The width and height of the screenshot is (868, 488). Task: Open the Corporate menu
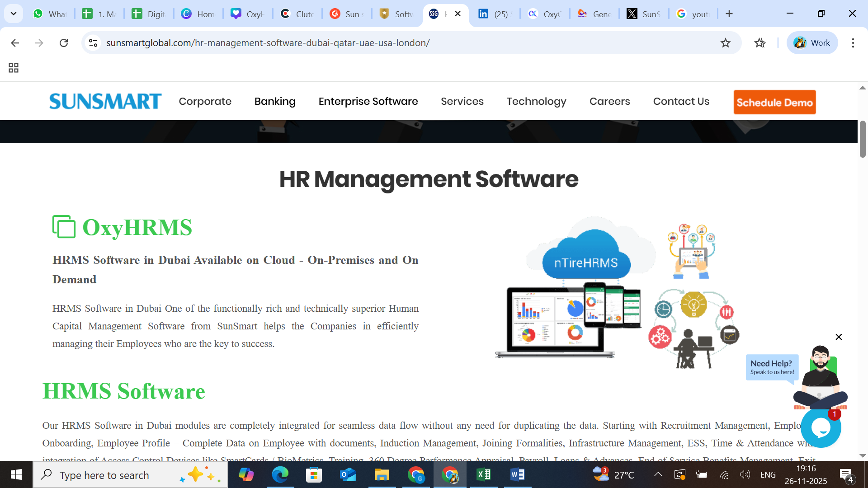pyautogui.click(x=205, y=101)
